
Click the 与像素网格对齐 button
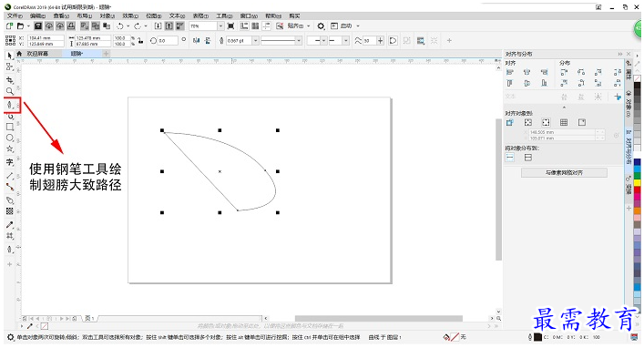pyautogui.click(x=564, y=172)
